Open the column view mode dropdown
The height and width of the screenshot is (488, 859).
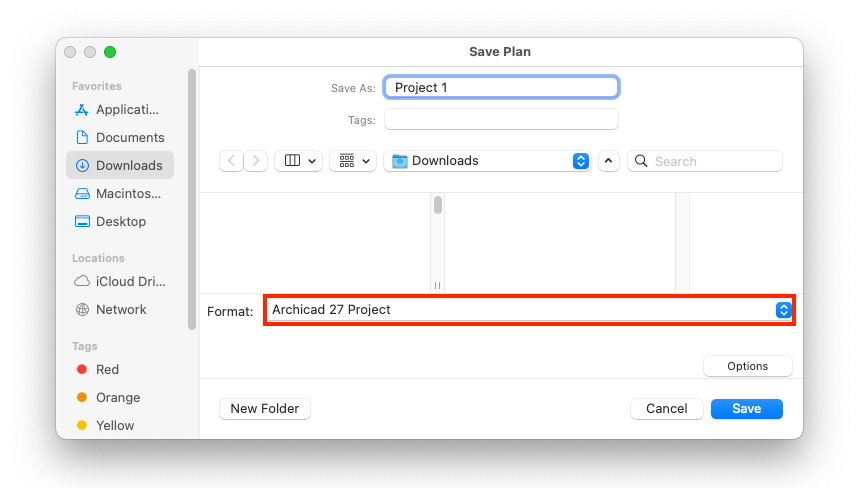tap(298, 161)
